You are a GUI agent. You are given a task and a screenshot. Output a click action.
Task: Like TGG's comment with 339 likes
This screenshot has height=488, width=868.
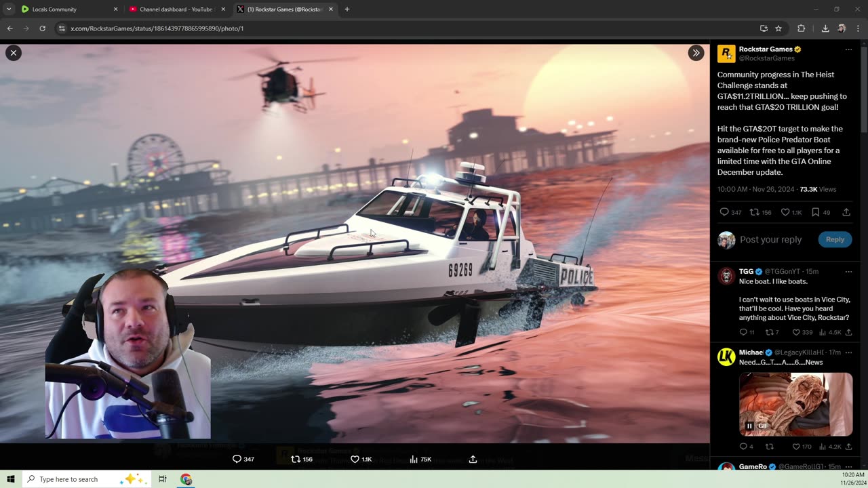[x=802, y=332]
